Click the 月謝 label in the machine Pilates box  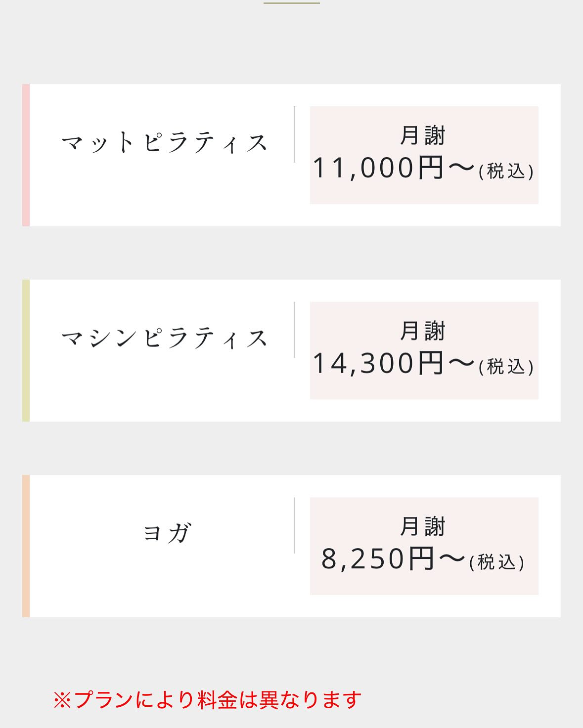[x=423, y=331]
